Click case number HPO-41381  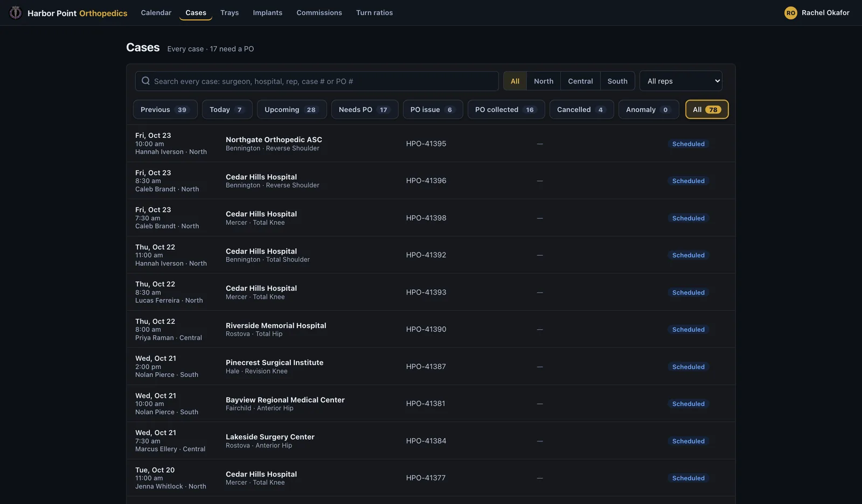tap(426, 403)
